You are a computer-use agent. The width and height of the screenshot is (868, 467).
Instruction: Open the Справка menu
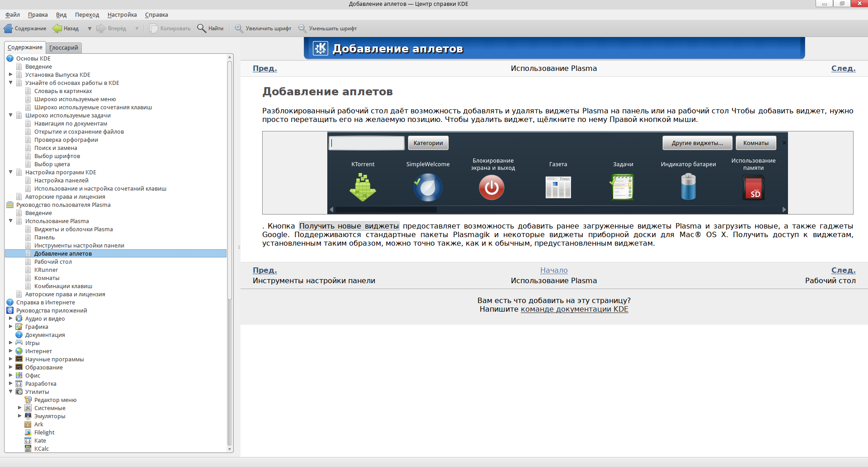point(156,15)
